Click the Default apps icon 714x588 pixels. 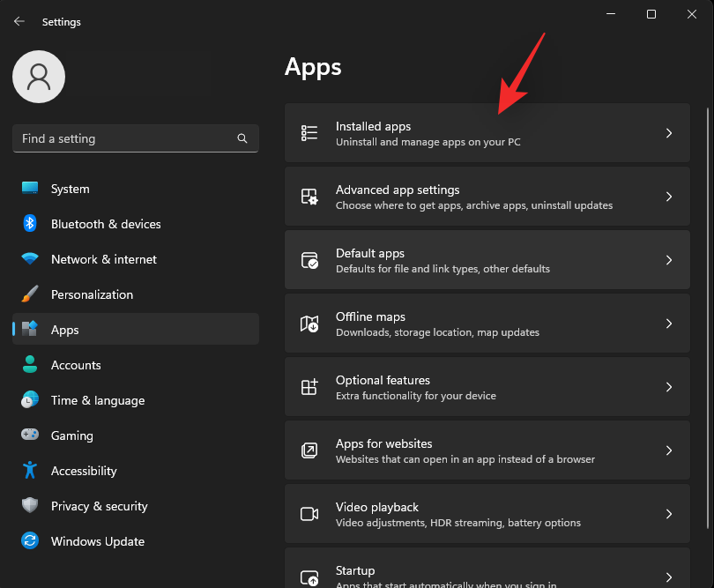[x=309, y=260]
